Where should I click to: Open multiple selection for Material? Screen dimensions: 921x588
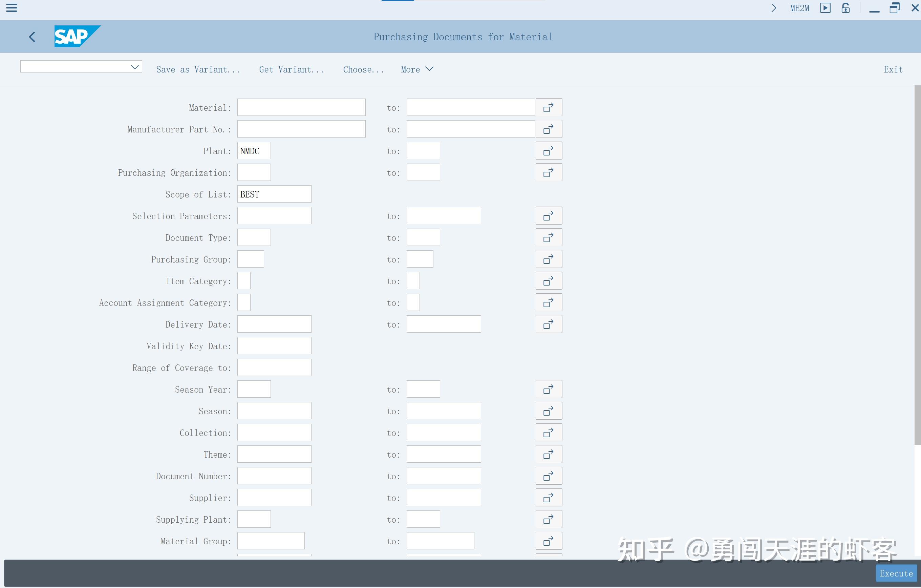[x=549, y=107]
